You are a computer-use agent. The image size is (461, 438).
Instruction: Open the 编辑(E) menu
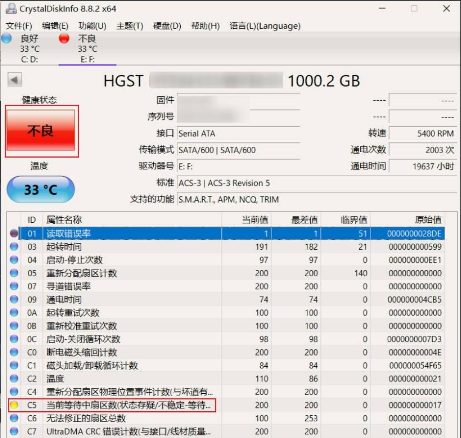(x=55, y=26)
